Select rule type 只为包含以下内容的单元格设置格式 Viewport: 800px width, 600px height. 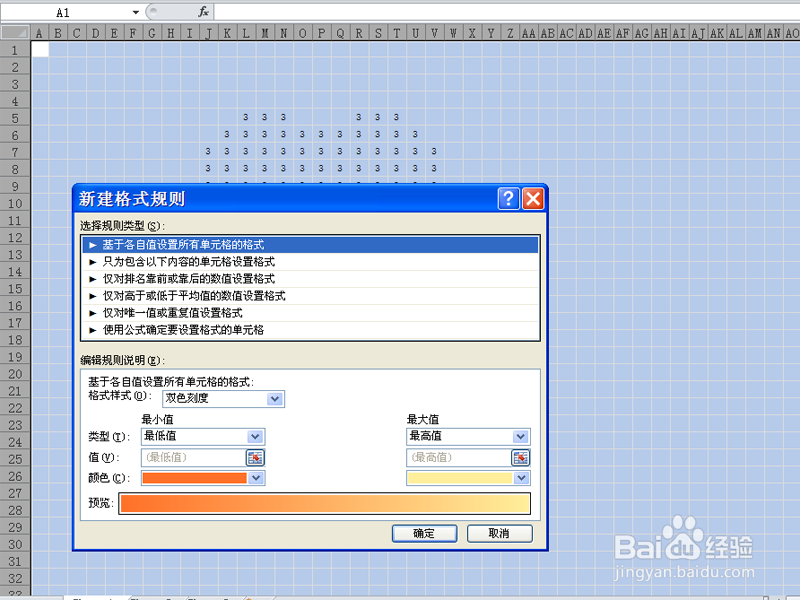[x=200, y=262]
